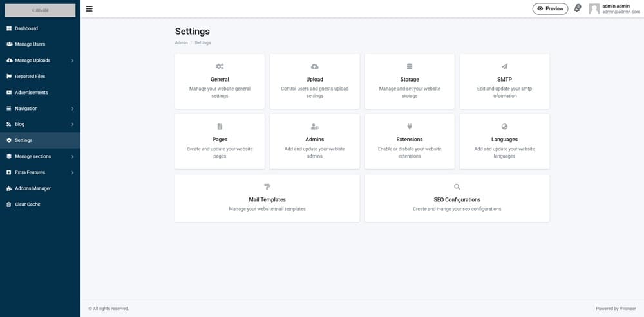The image size is (644, 317).
Task: Expand the Manage Uploads submenu chevron
Action: pyautogui.click(x=72, y=60)
